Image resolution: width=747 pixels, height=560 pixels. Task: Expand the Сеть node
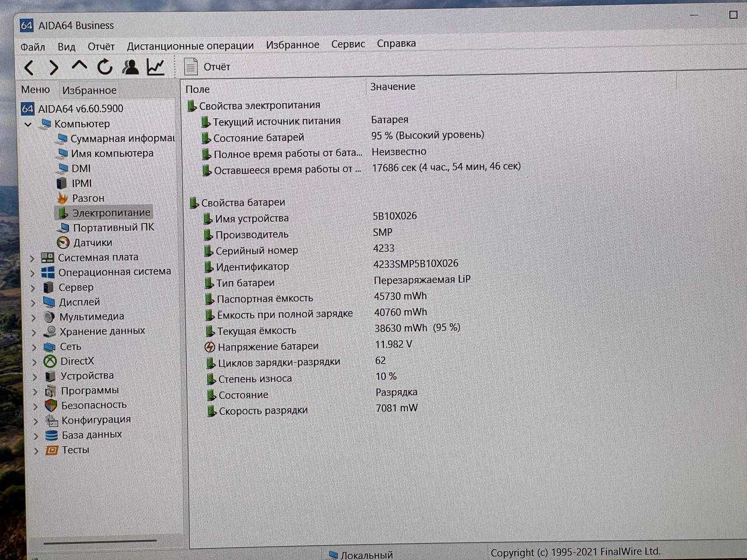pyautogui.click(x=34, y=347)
